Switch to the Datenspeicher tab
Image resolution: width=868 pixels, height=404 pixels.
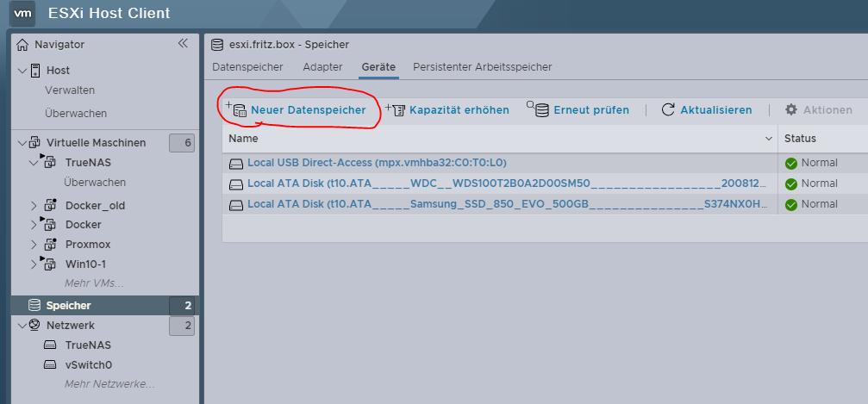[x=248, y=67]
